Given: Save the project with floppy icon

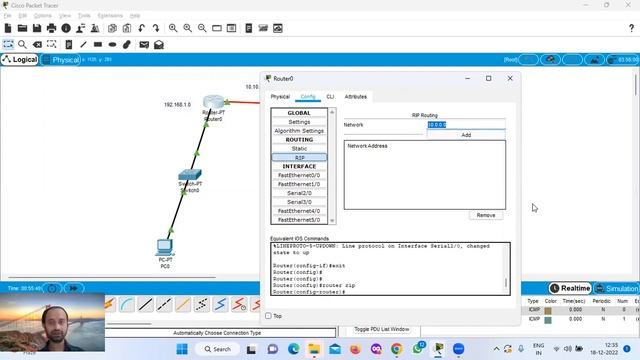Looking at the screenshot, I should click(37, 28).
